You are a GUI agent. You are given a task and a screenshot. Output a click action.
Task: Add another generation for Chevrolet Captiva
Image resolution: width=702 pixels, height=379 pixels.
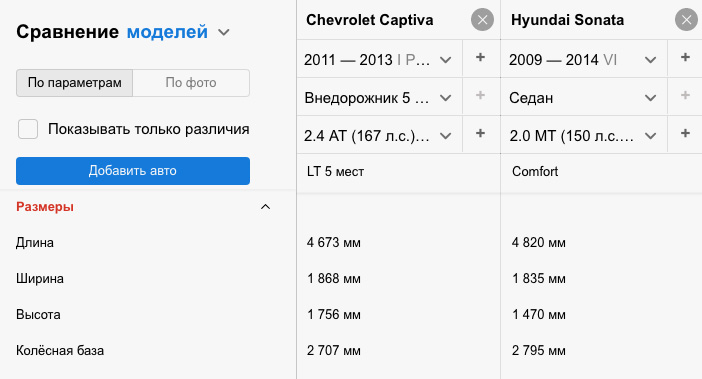tap(480, 58)
